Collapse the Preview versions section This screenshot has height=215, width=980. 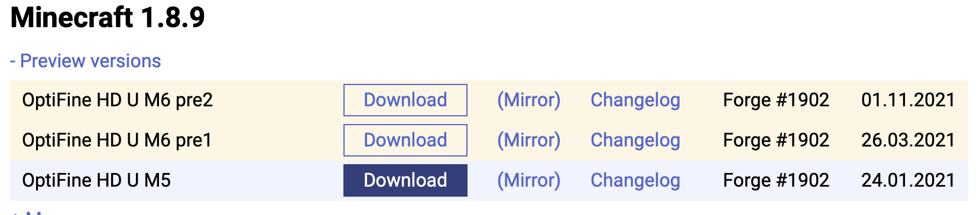click(85, 61)
